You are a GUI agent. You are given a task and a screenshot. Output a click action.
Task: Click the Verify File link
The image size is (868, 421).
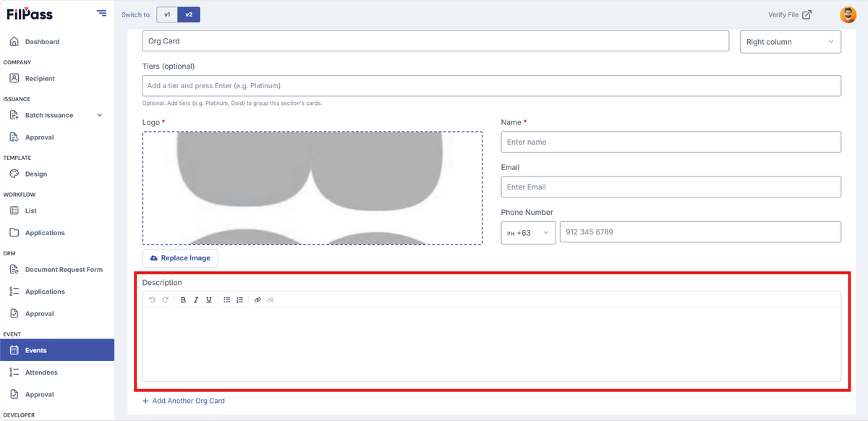(x=790, y=14)
